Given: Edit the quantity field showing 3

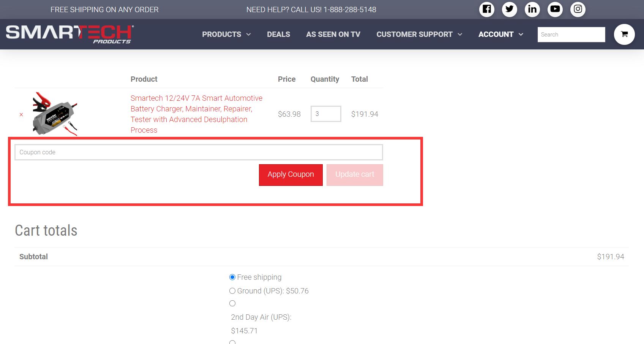Looking at the screenshot, I should pyautogui.click(x=326, y=114).
